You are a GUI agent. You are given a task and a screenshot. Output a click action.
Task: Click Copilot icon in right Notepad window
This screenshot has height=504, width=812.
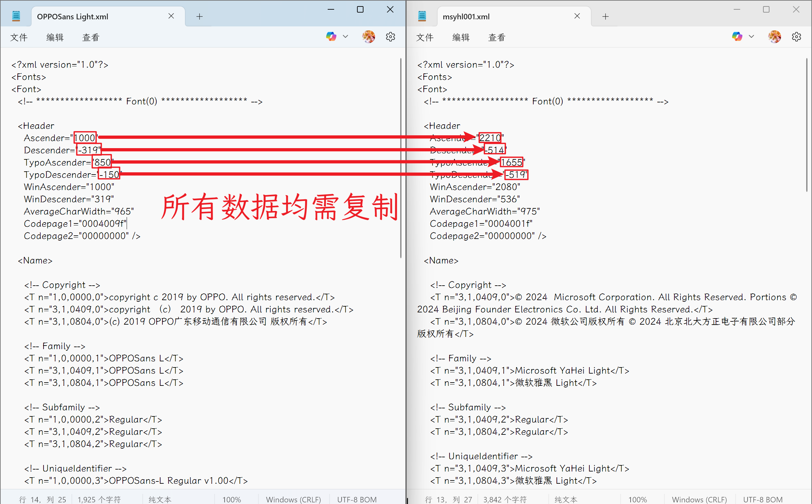pos(737,37)
